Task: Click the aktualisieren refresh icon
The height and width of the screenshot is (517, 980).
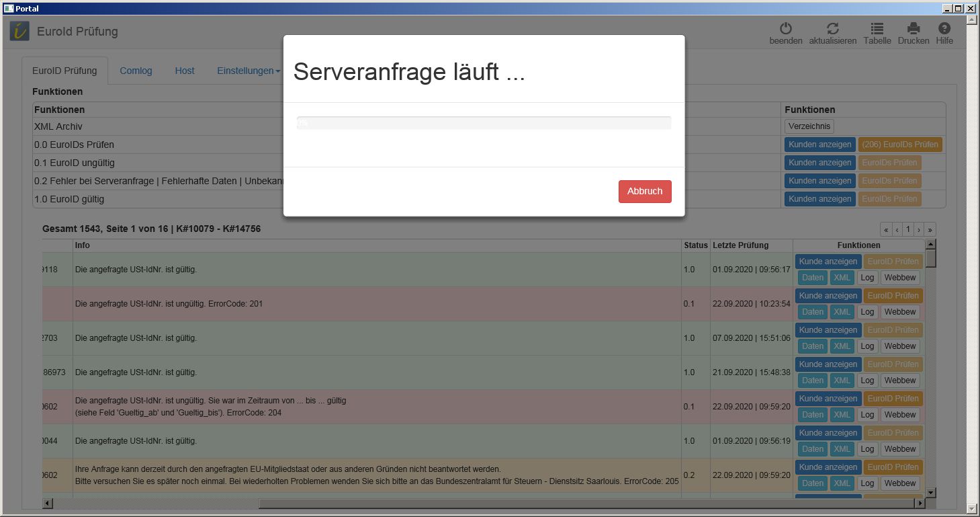Action: [x=832, y=29]
